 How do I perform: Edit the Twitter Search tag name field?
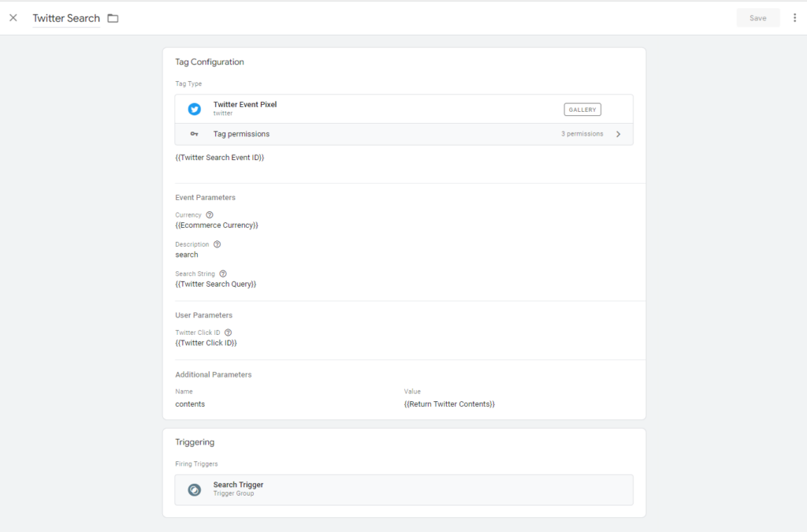(x=66, y=18)
